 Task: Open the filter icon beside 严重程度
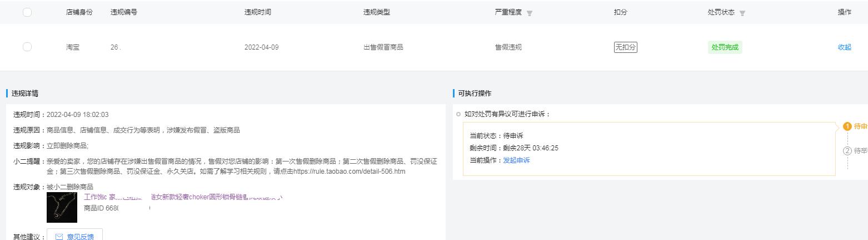tap(530, 13)
